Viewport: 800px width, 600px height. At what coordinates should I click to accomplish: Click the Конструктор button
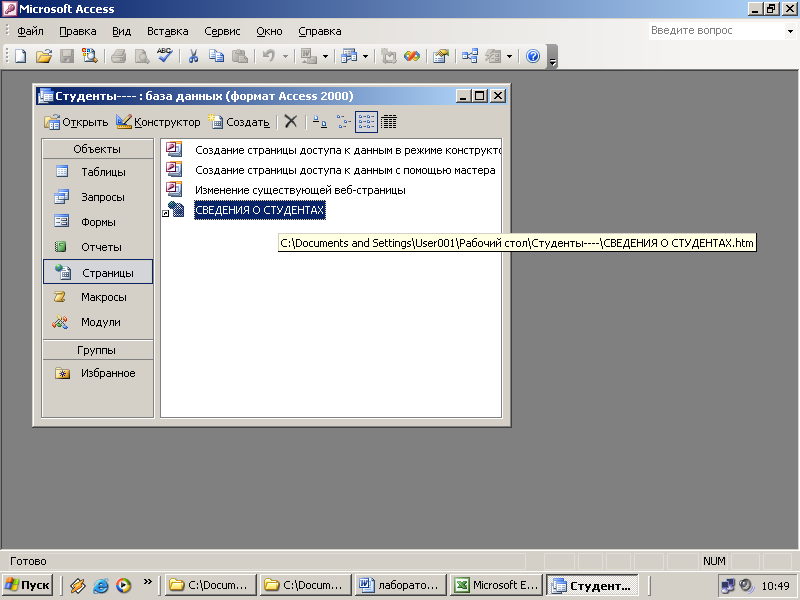[158, 122]
